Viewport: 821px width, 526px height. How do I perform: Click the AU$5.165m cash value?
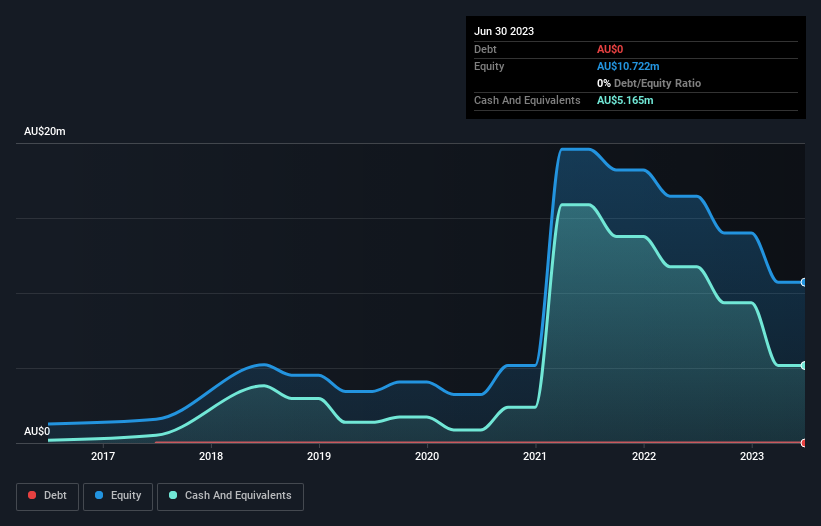[625, 100]
